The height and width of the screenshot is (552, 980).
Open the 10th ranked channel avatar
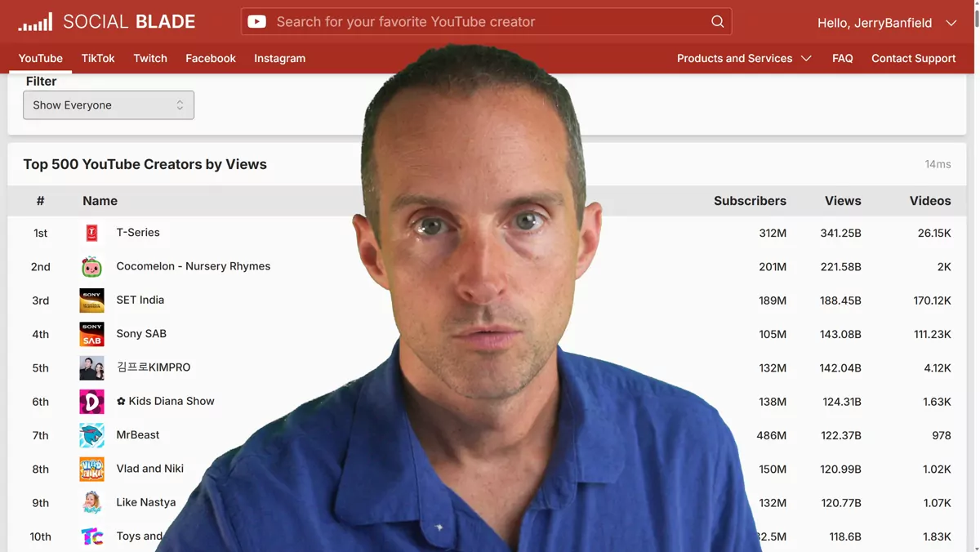[91, 536]
